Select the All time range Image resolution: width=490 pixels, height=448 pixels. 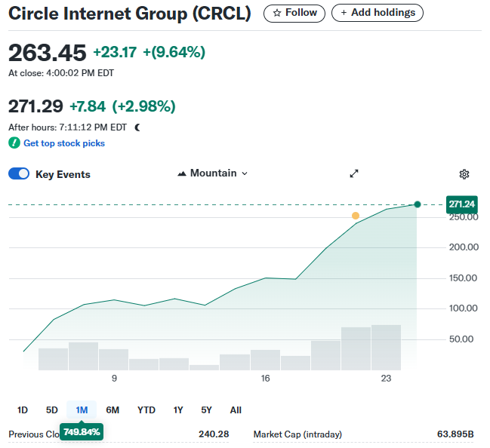click(x=236, y=410)
